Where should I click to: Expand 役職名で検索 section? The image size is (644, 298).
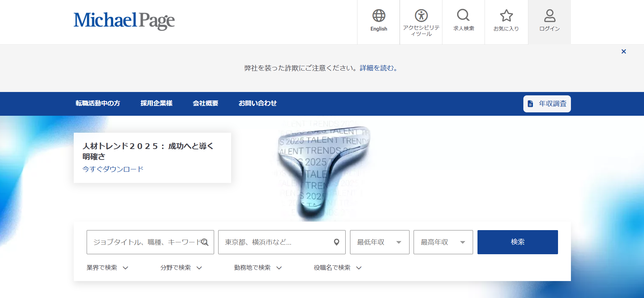(x=337, y=268)
